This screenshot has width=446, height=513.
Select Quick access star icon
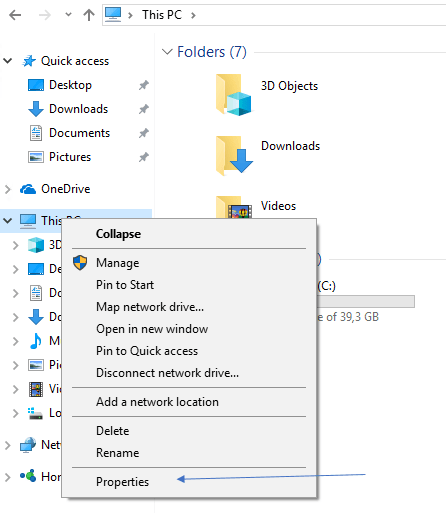coord(29,61)
